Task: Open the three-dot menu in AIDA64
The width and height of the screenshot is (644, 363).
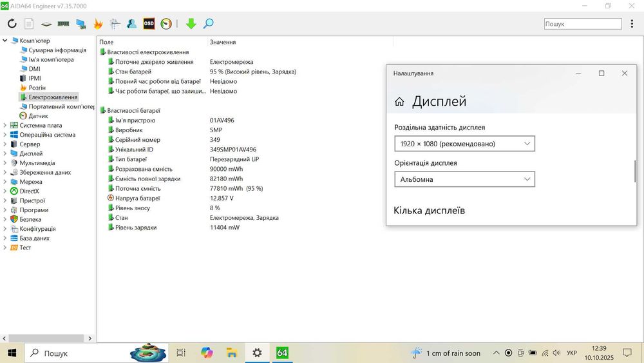Action: tap(632, 24)
